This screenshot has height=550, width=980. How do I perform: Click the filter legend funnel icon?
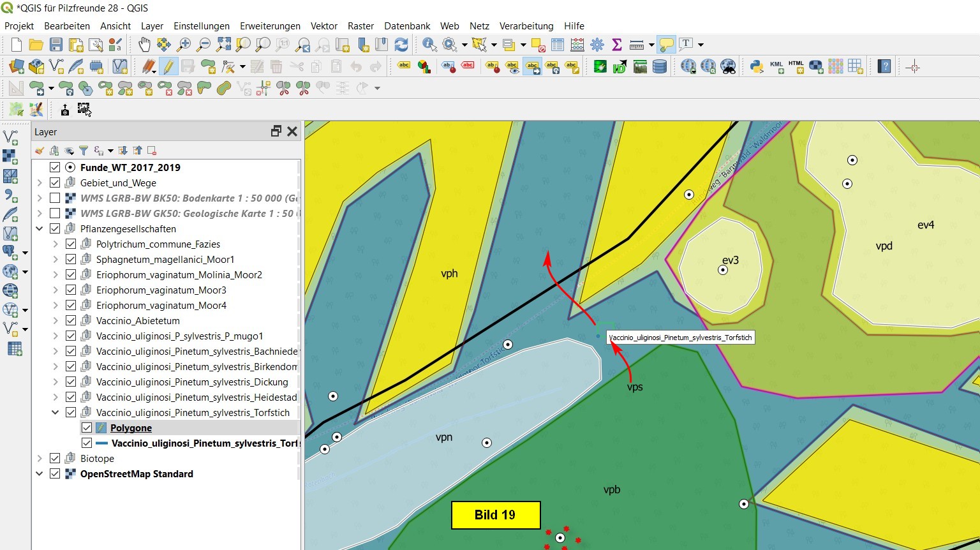click(x=84, y=151)
